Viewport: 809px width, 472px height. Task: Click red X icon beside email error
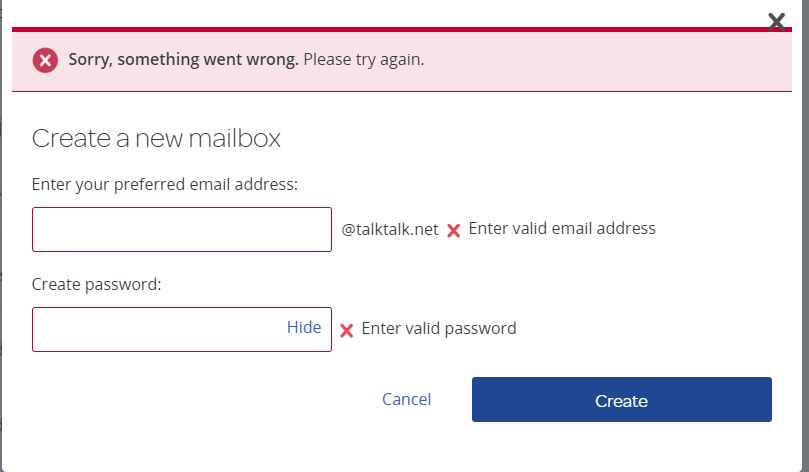point(453,230)
